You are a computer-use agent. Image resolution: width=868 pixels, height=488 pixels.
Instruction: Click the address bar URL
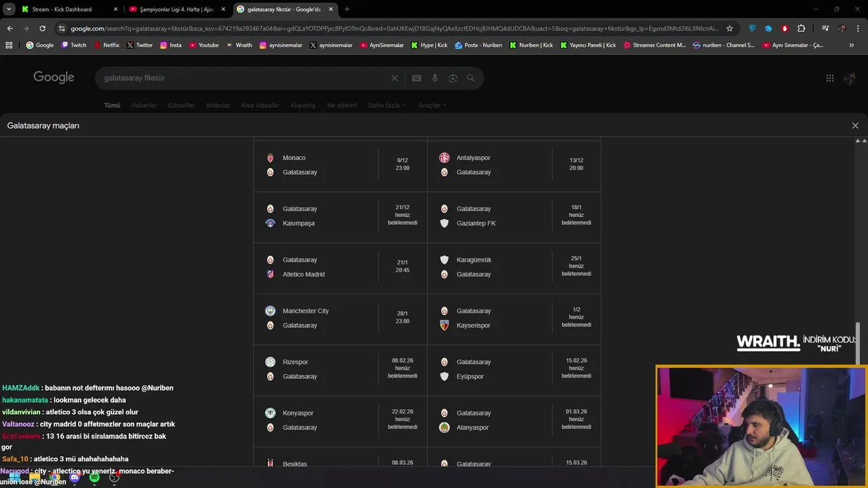(x=393, y=28)
